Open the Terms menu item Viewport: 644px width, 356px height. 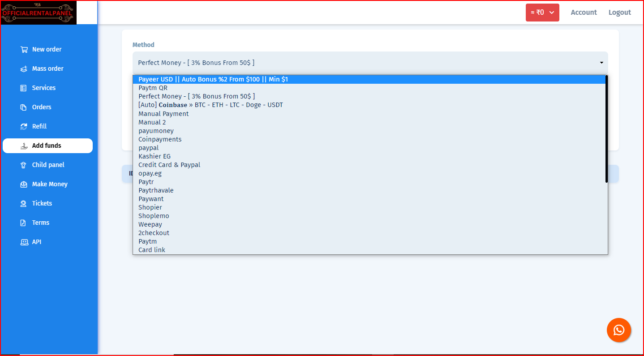point(40,223)
